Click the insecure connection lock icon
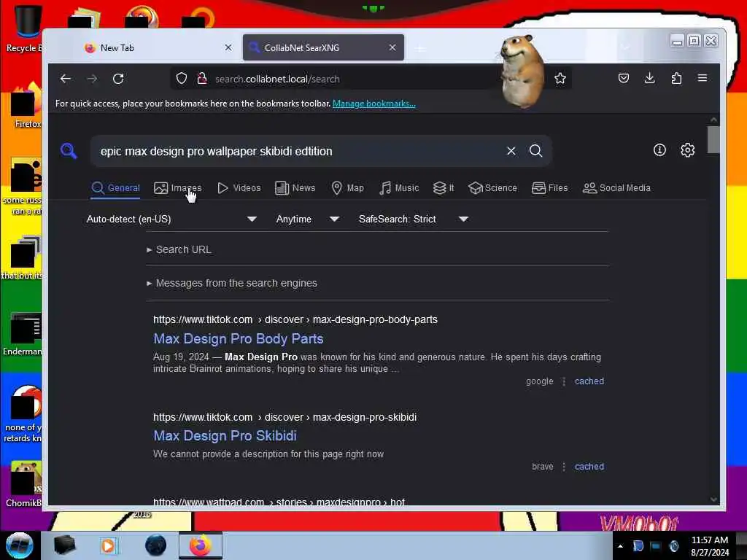 click(x=202, y=79)
